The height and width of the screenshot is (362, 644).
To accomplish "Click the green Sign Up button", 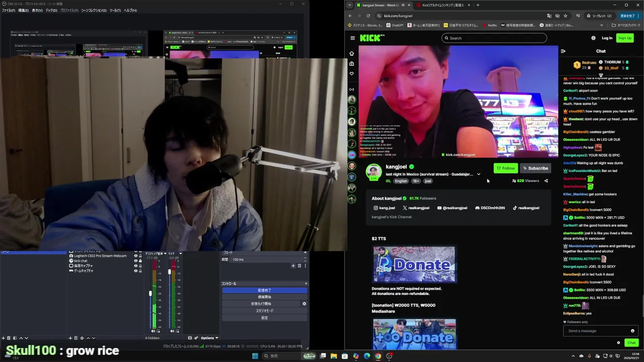I will point(624,38).
